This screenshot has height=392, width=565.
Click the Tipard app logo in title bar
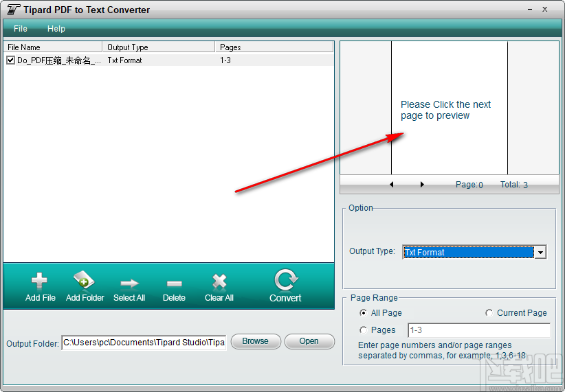pos(13,10)
